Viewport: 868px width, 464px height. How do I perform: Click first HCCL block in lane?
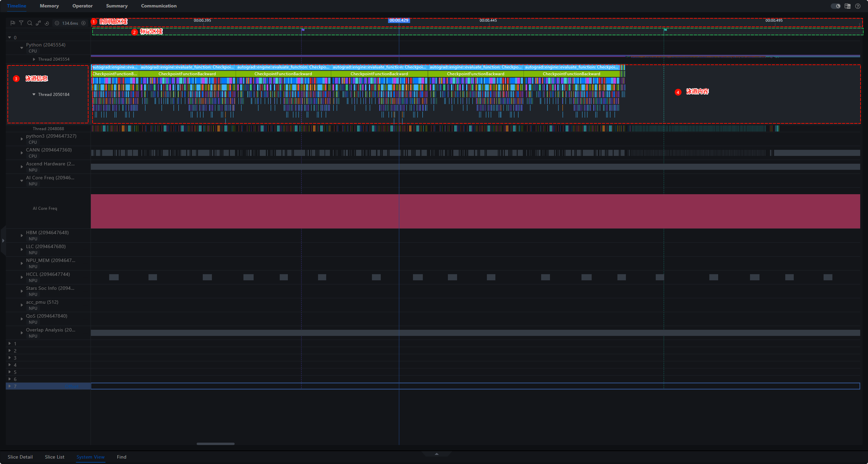coord(114,277)
